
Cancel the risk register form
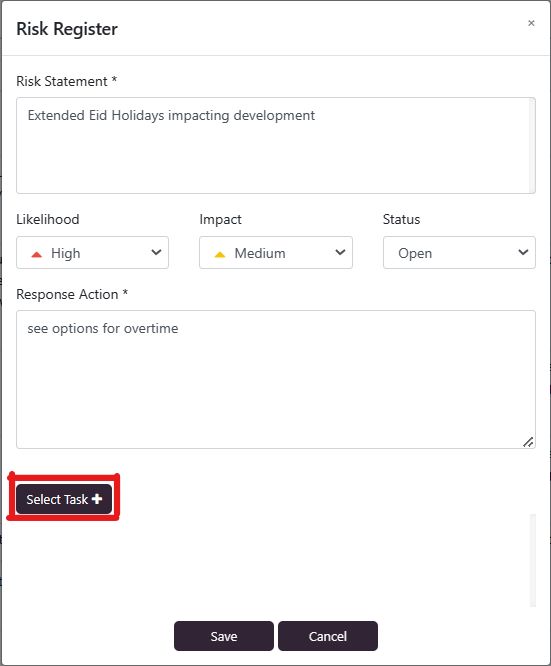(x=328, y=636)
